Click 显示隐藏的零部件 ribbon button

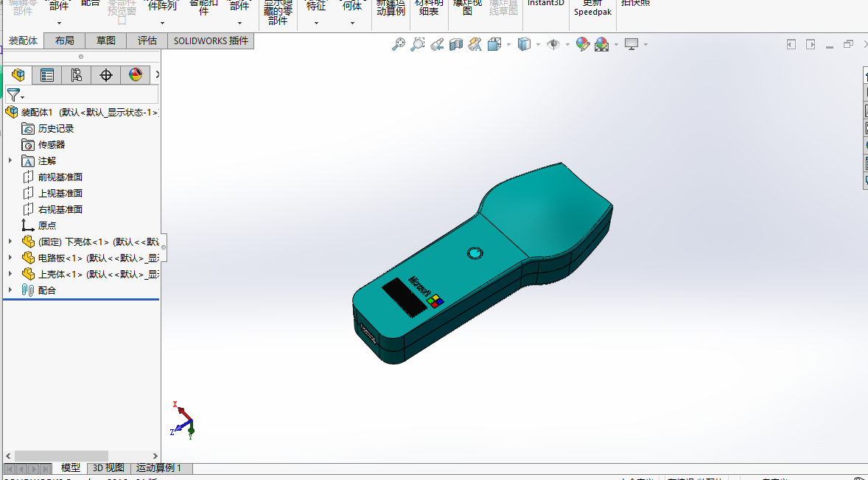278,13
